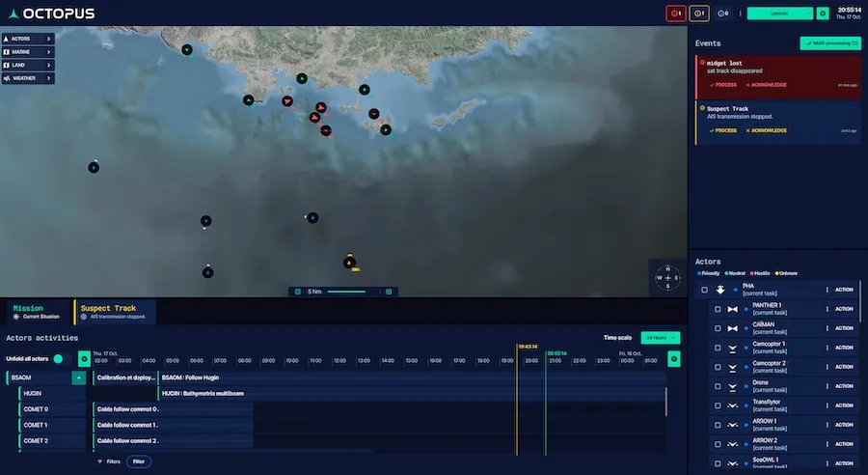Click the 5 Nm map scale slider

342,292
